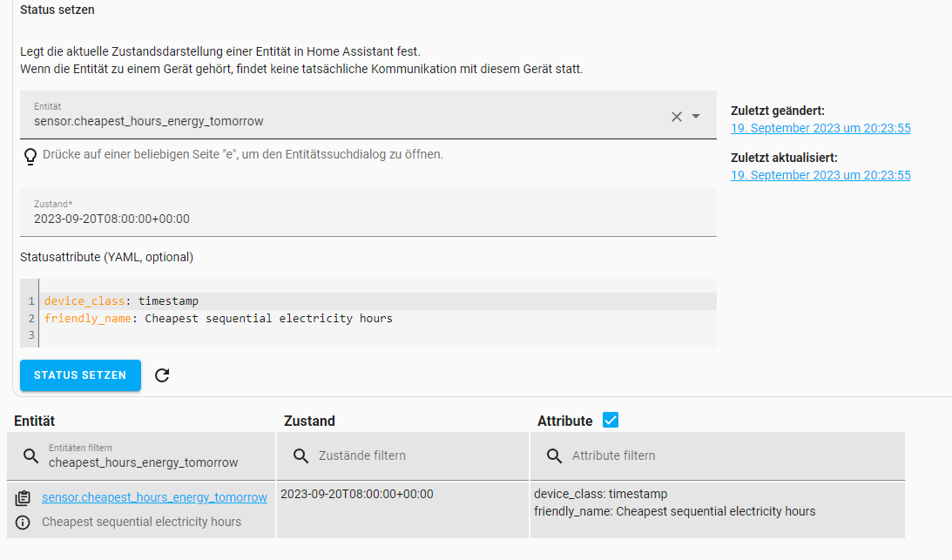This screenshot has width=952, height=560.
Task: Toggle the Attribute checkbox
Action: pyautogui.click(x=611, y=421)
